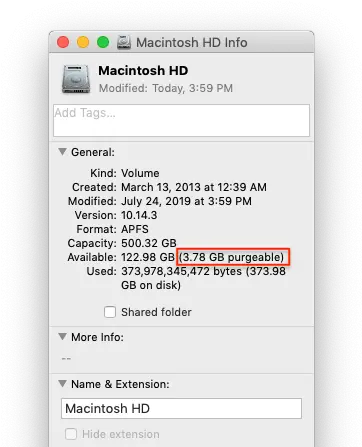This screenshot has width=362, height=447.
Task: Click the hard drive icon in title bar
Action: coord(124,43)
